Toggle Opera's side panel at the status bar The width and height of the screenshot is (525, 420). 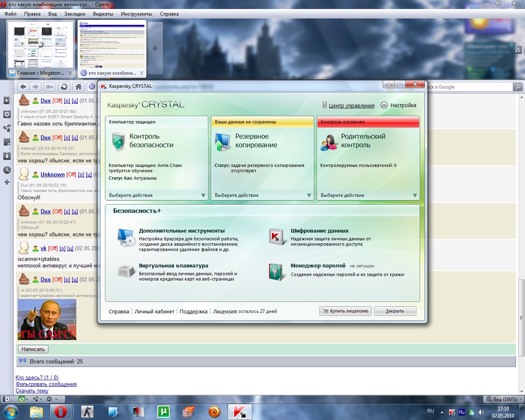pos(7,399)
